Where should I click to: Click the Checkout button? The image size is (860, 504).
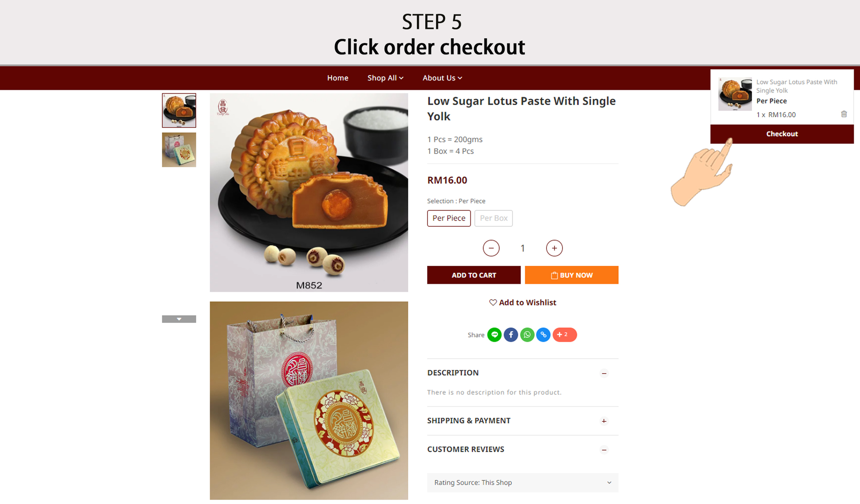tap(782, 134)
